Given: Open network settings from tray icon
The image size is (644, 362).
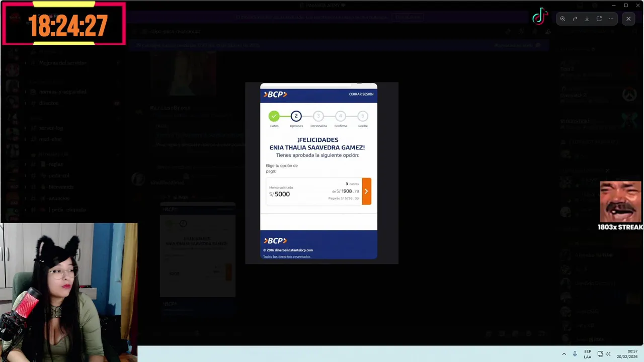Looking at the screenshot, I should point(600,354).
